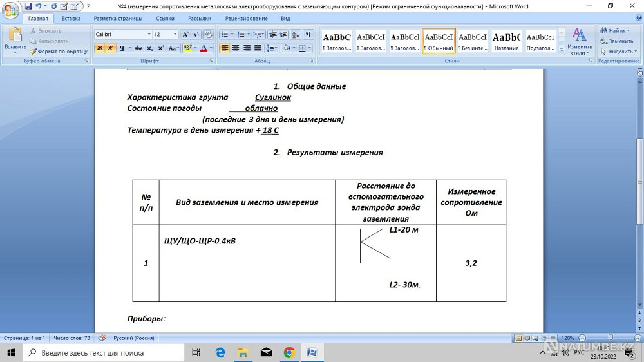Open the Вид tab

point(285,19)
